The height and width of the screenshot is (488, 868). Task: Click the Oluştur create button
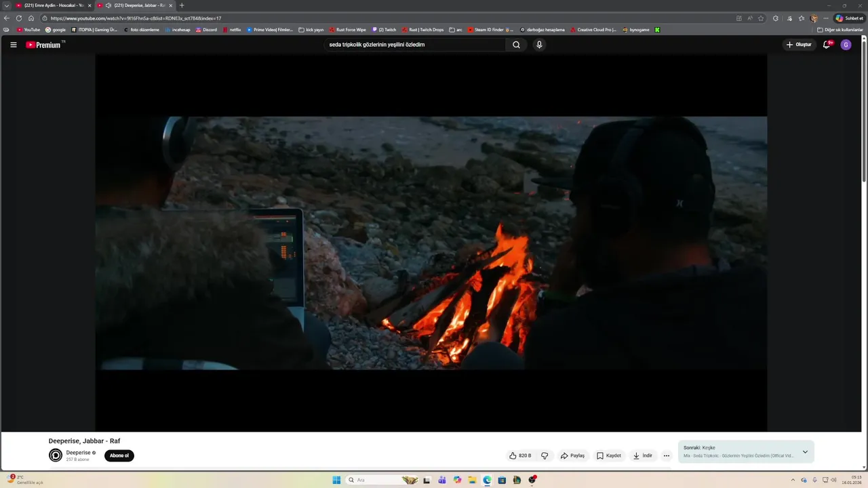click(x=799, y=45)
